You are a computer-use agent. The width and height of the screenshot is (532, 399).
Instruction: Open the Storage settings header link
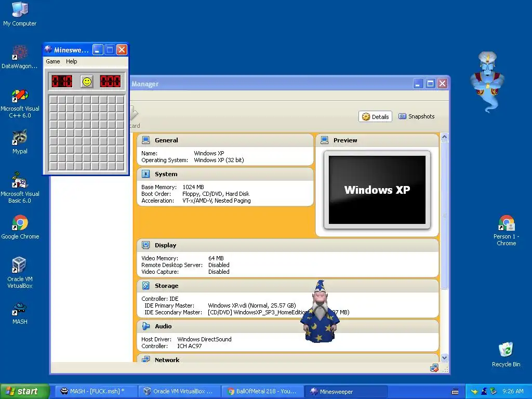pos(167,286)
